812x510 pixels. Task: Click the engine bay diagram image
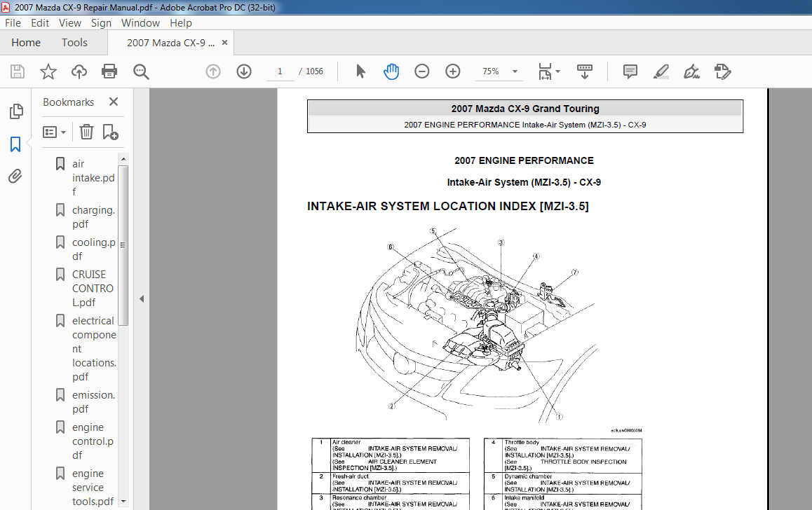(x=478, y=324)
